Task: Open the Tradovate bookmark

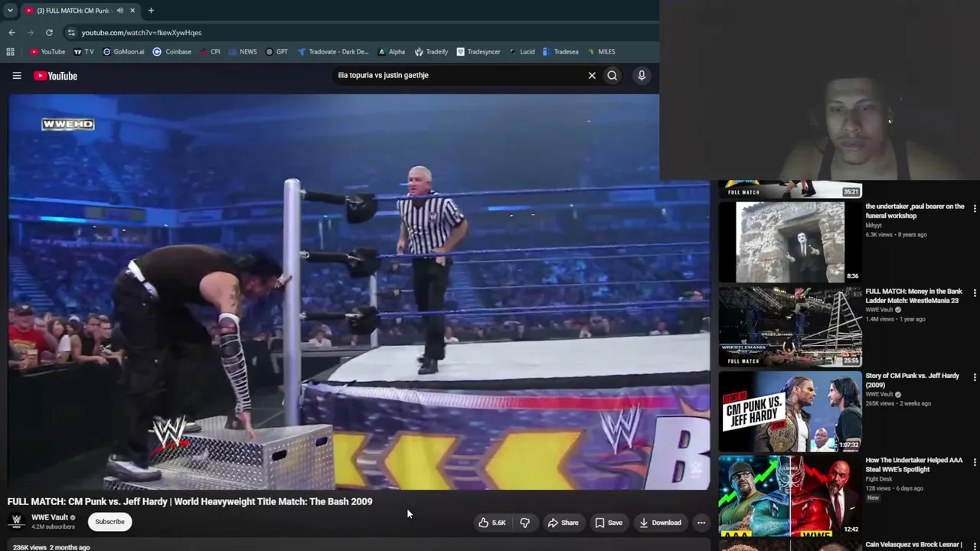Action: pyautogui.click(x=333, y=52)
